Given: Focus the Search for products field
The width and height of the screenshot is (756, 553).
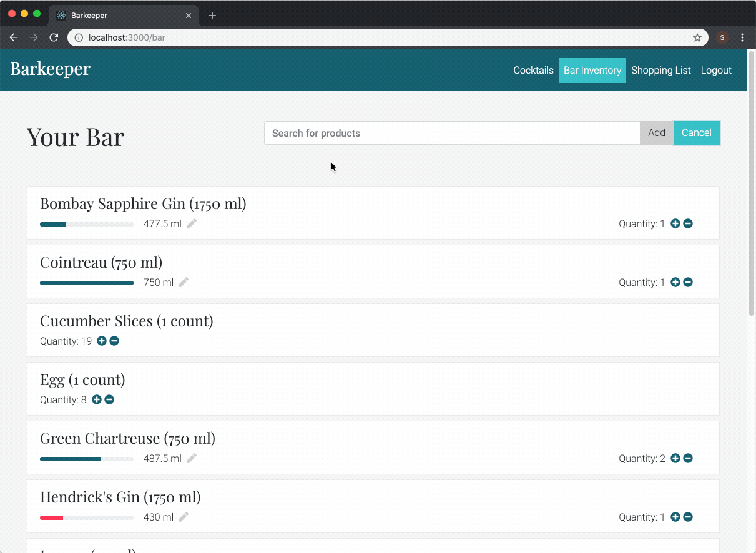Looking at the screenshot, I should point(451,133).
